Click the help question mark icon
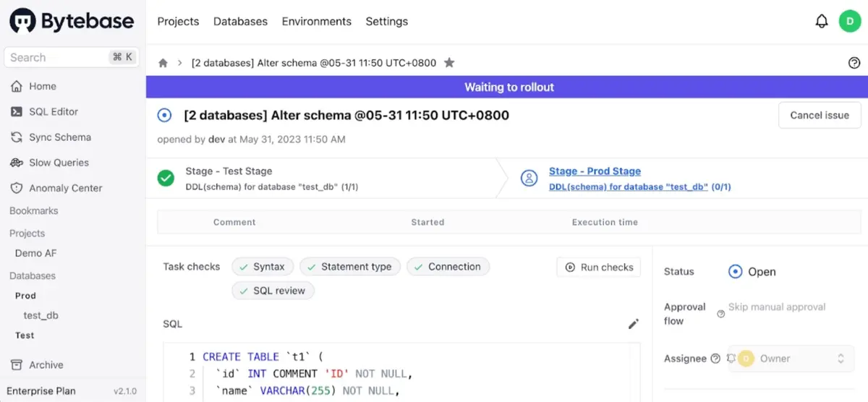 854,63
